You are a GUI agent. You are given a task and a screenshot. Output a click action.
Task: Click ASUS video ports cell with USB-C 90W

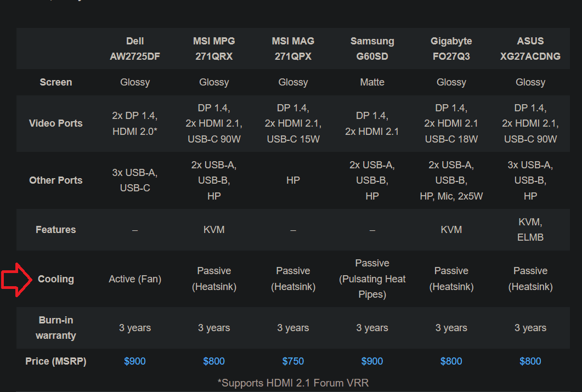coord(530,123)
